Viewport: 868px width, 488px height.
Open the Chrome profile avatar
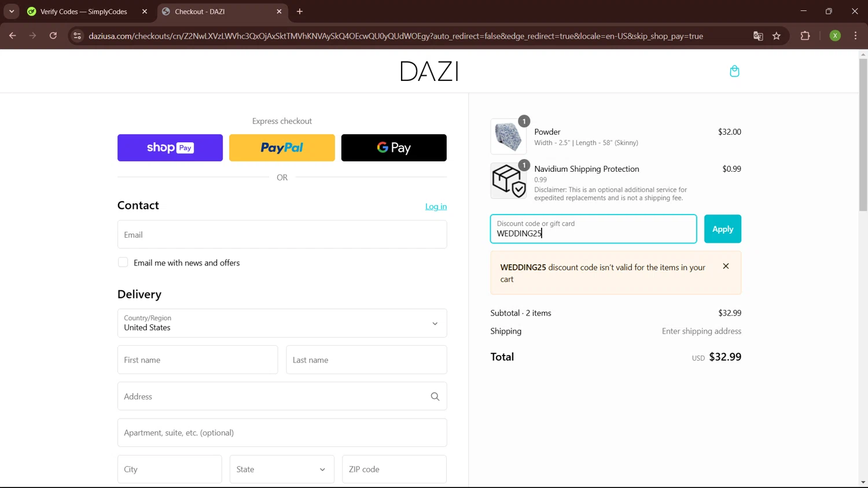tap(835, 36)
